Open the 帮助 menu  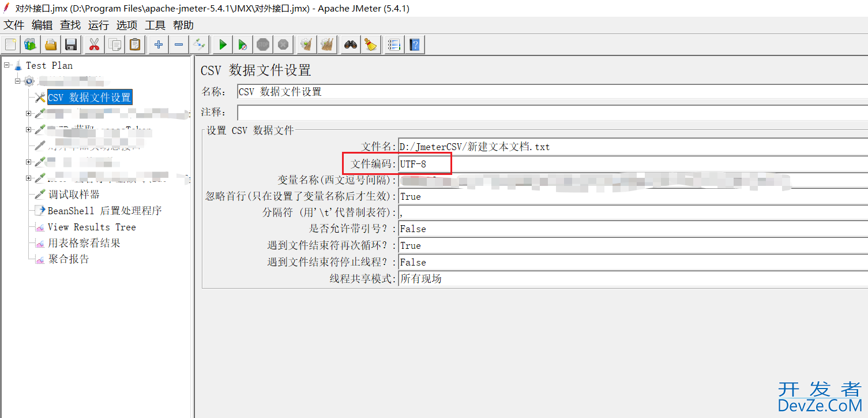click(183, 25)
